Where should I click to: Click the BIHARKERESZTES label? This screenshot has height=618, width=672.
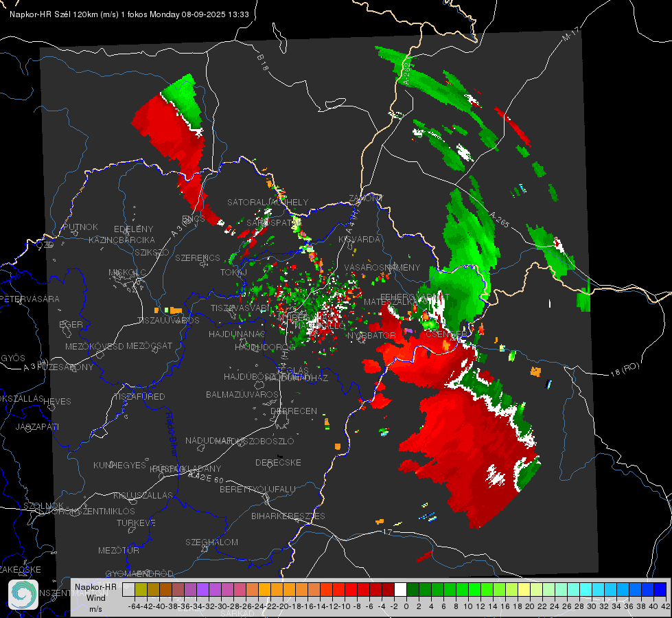point(288,516)
